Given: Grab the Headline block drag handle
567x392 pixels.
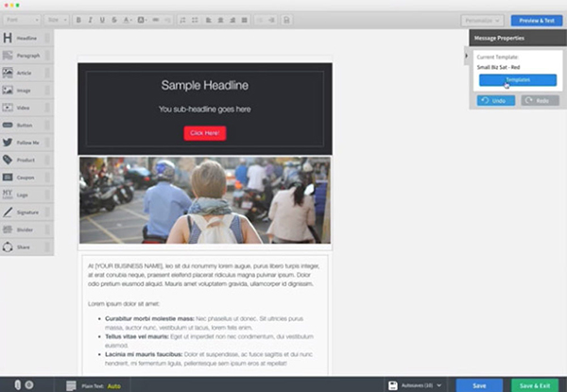Looking at the screenshot, I should [47, 38].
